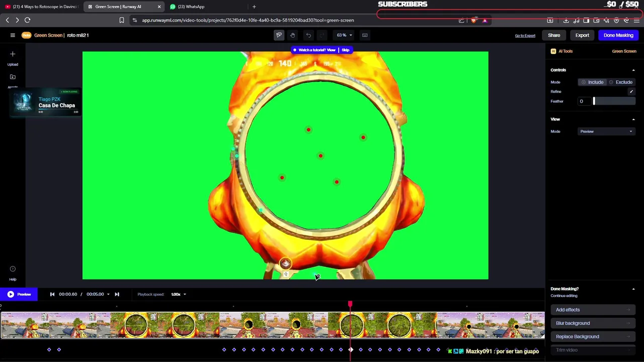Follow the Go to Export link
This screenshot has width=644, height=362.
click(x=525, y=36)
